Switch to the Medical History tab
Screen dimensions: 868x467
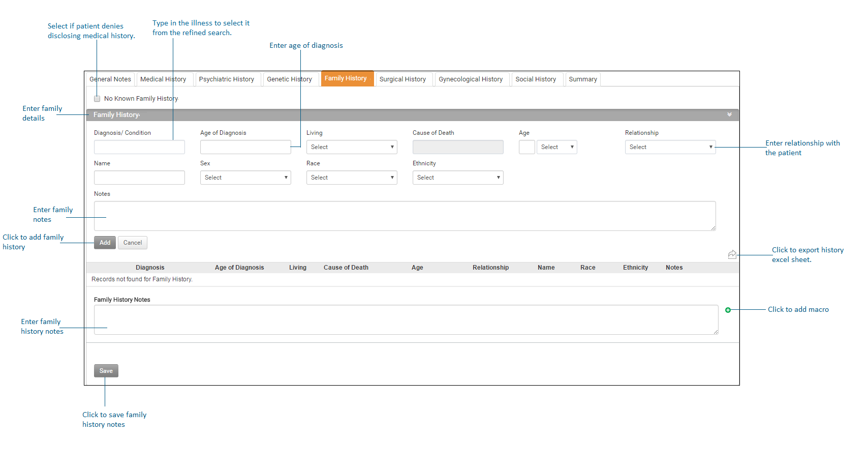(x=163, y=79)
